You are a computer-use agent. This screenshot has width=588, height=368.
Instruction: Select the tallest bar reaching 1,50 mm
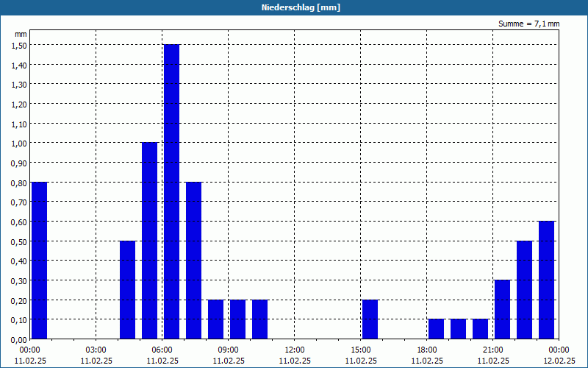click(x=172, y=192)
